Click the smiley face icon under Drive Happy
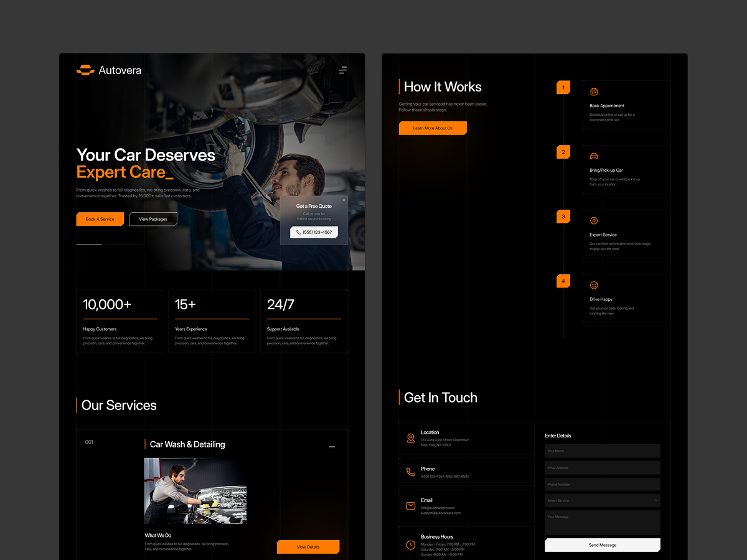This screenshot has height=560, width=747. [x=594, y=285]
